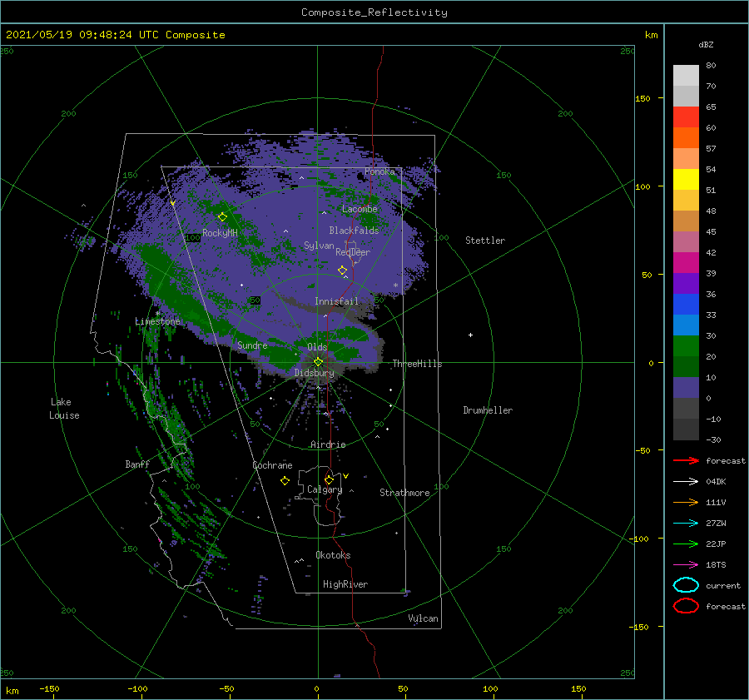749x700 pixels.
Task: Click the yellow 51-54 dBZ color swatch
Action: (x=686, y=180)
